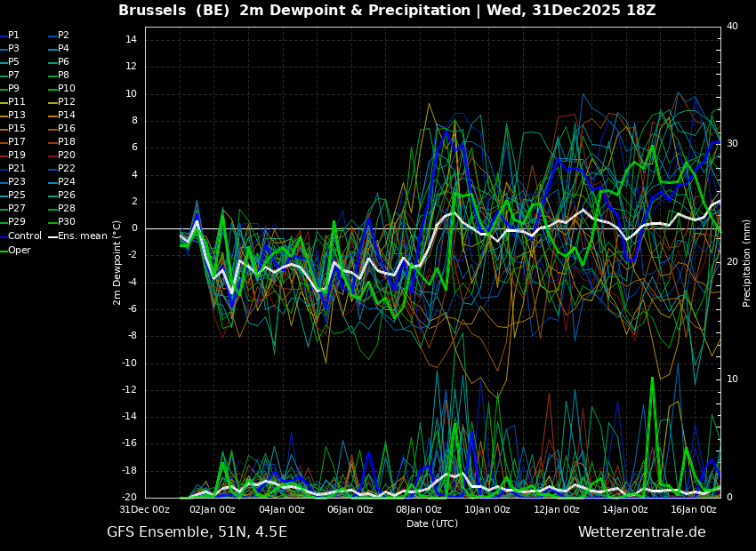
Task: Pick the P19 legend label
Action: pyautogui.click(x=16, y=156)
